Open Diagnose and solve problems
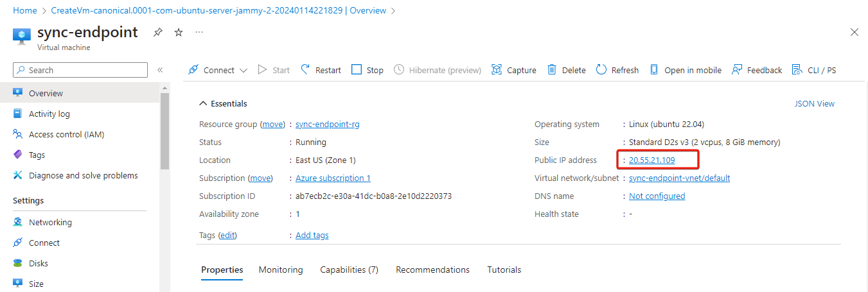Image resolution: width=868 pixels, height=292 pixels. [80, 175]
